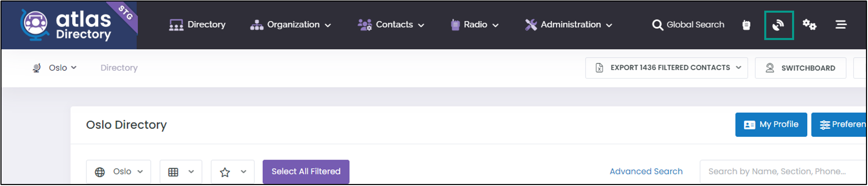868x186 pixels.
Task: Open the Directory nav item
Action: 197,25
